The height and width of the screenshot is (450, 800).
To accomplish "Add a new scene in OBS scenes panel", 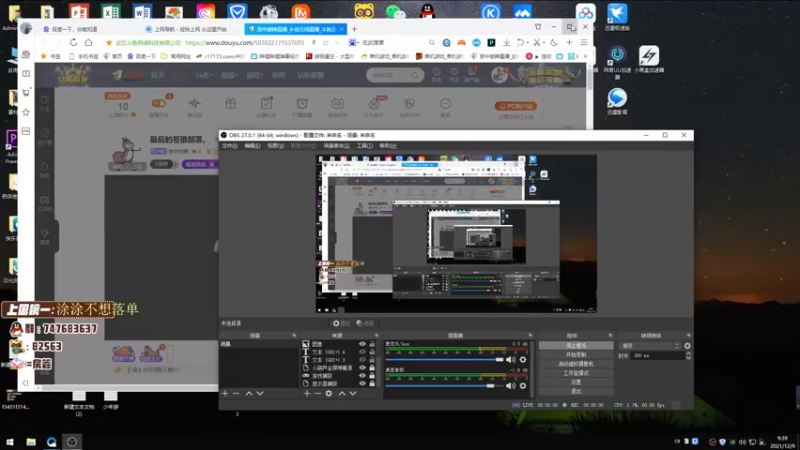I will pyautogui.click(x=225, y=393).
